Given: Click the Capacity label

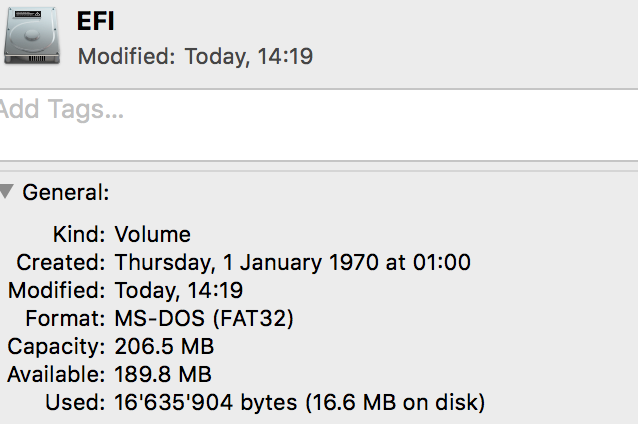Looking at the screenshot, I should click(56, 347).
